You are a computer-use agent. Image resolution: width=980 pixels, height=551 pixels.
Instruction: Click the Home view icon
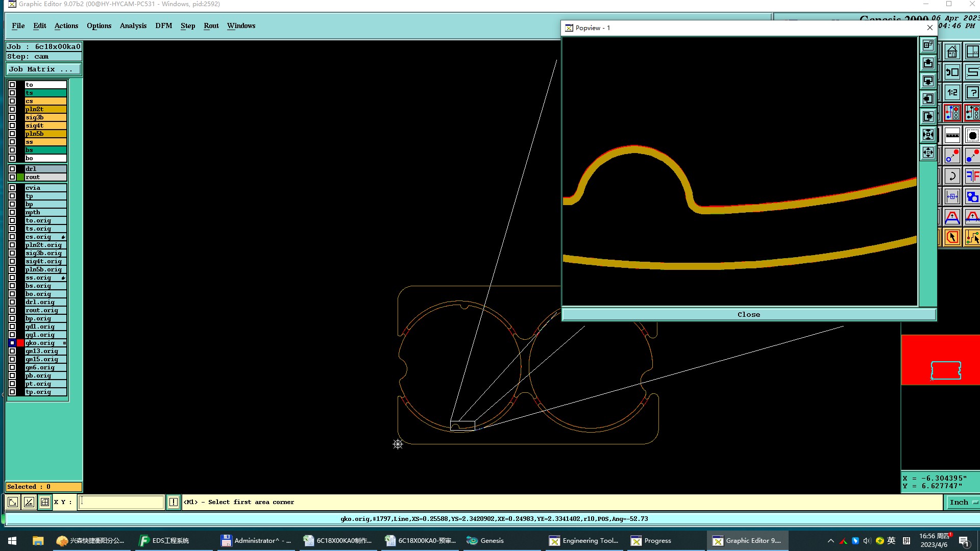952,52
